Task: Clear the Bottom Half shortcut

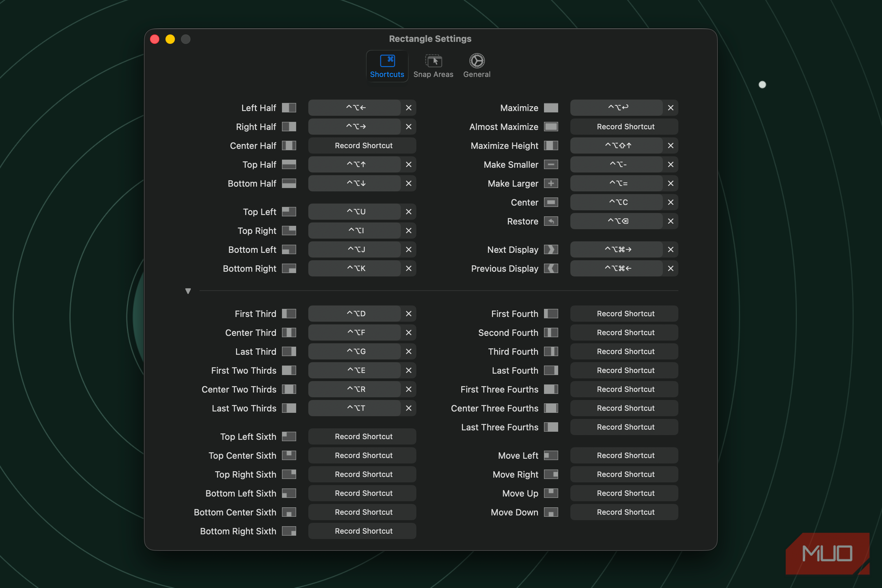Action: tap(409, 183)
